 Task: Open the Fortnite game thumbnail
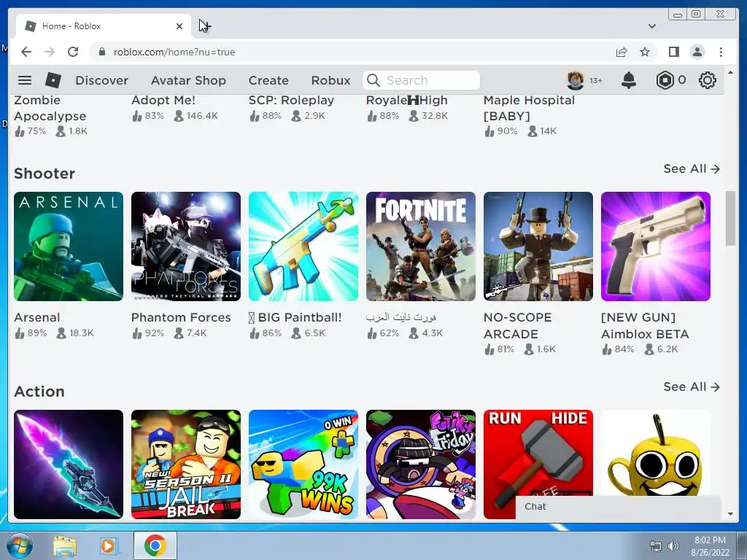(x=421, y=246)
